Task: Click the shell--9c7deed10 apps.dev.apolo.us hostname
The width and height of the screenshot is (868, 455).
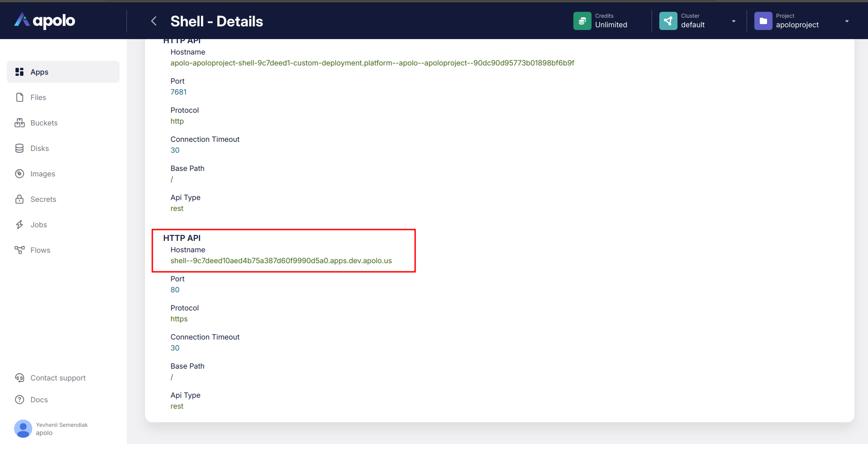Action: pos(281,260)
